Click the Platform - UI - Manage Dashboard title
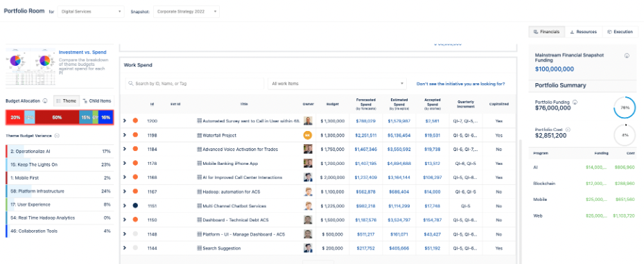The width and height of the screenshot is (644, 264). tap(243, 234)
